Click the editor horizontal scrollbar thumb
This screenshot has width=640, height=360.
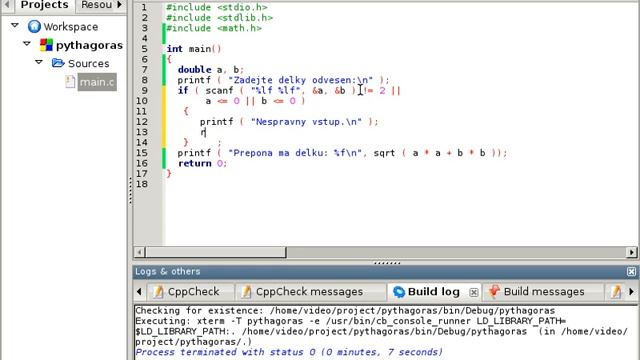[216, 252]
